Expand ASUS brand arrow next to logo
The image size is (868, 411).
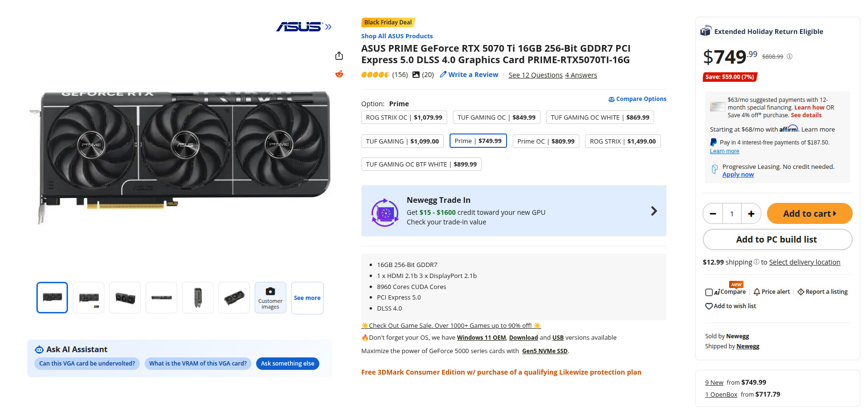click(x=328, y=27)
